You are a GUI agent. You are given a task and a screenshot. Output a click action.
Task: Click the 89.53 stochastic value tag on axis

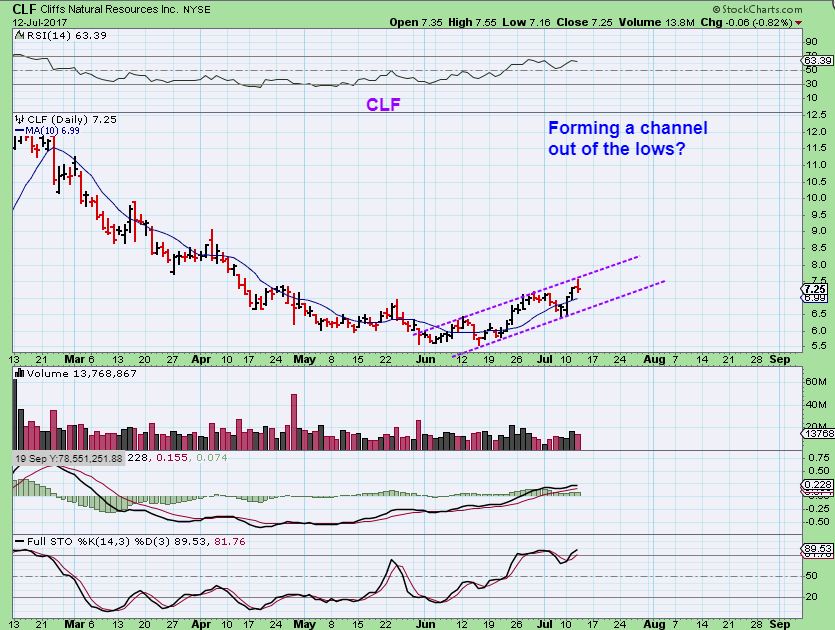click(x=817, y=548)
